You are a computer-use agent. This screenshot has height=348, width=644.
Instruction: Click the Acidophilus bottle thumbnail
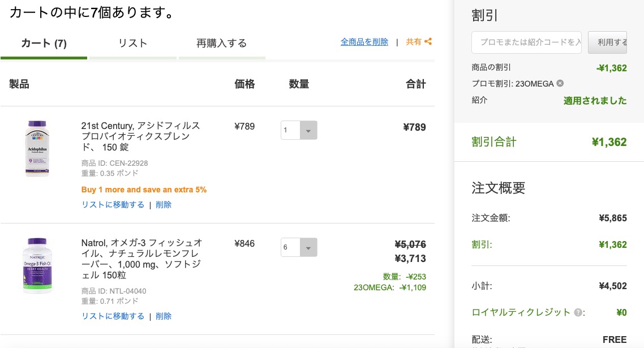pyautogui.click(x=37, y=148)
